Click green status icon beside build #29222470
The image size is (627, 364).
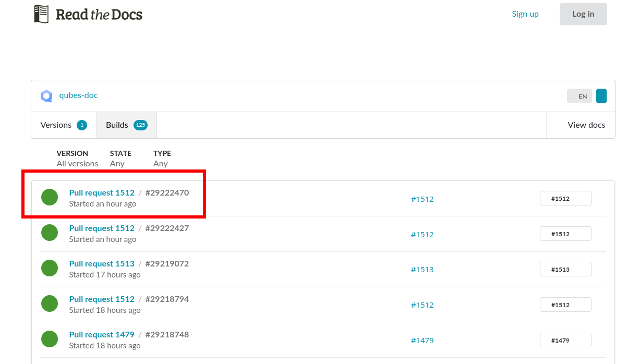50,197
